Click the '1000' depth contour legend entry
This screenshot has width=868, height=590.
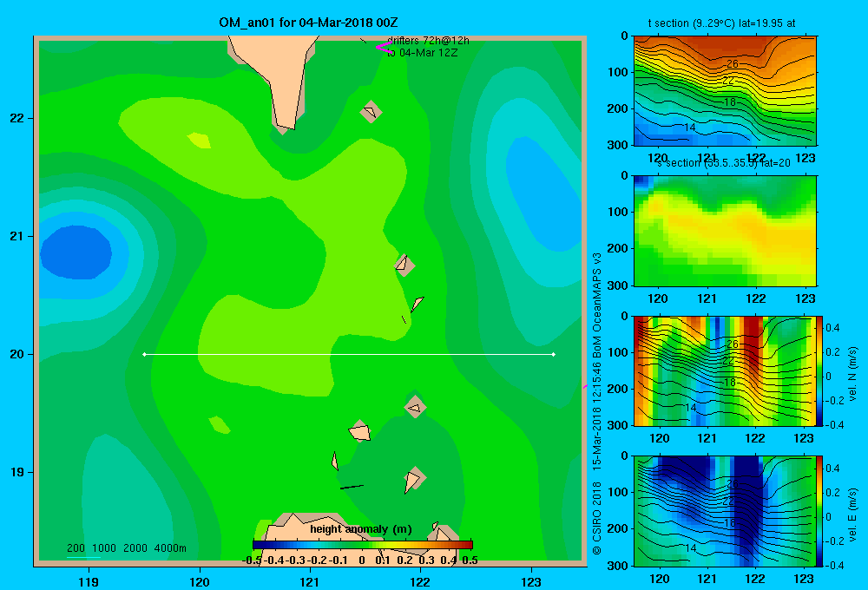[x=104, y=548]
